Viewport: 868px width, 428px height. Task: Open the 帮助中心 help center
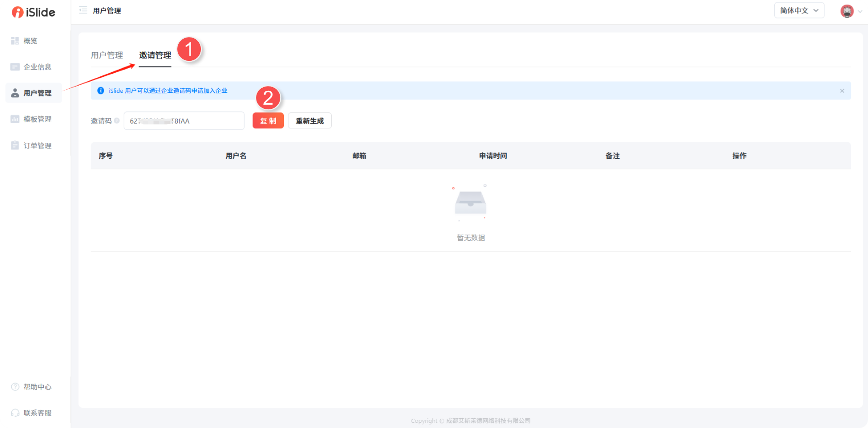click(x=37, y=387)
